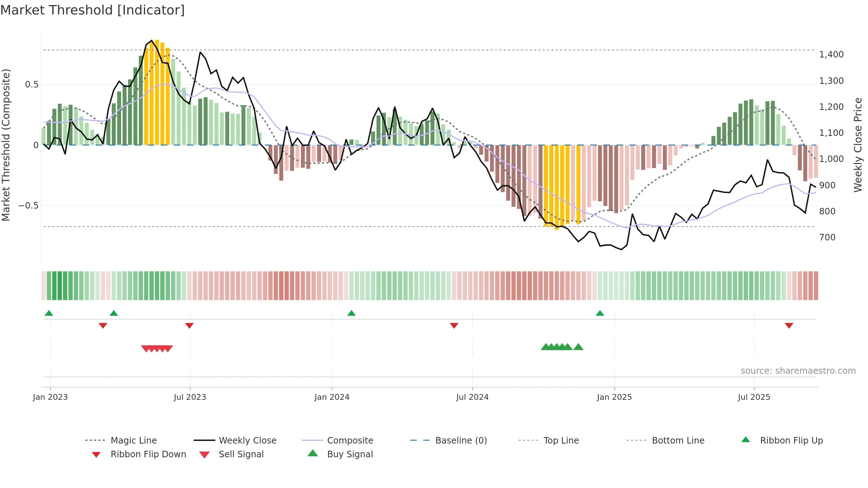Viewport: 868px width, 488px height.
Task: Toggle the Ribbon Flip Down legend entry
Action: [139, 454]
